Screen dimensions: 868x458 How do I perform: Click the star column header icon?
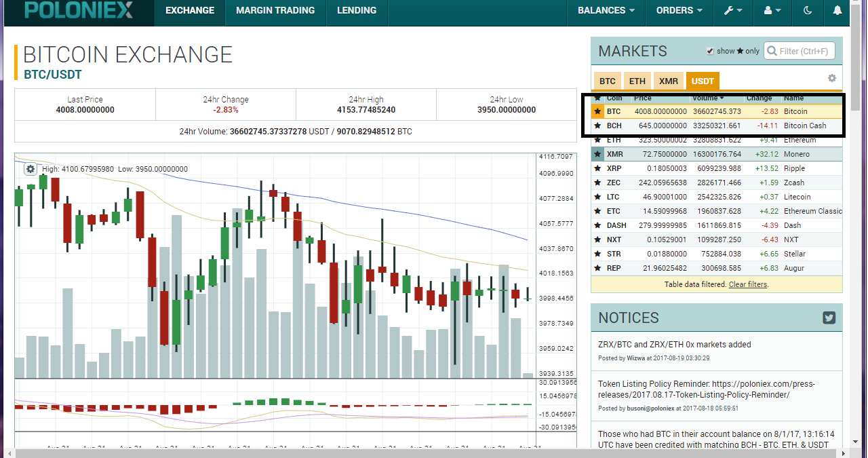[597, 98]
